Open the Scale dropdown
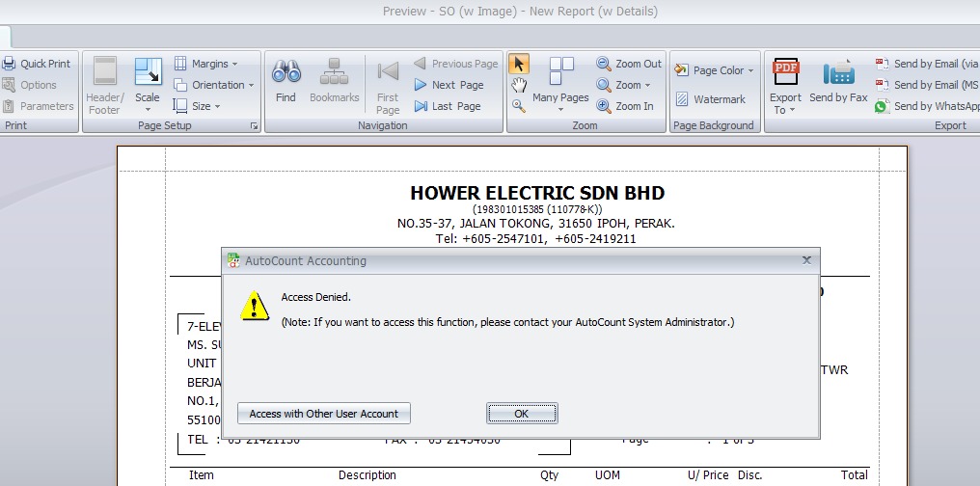This screenshot has width=980, height=486. click(x=148, y=86)
